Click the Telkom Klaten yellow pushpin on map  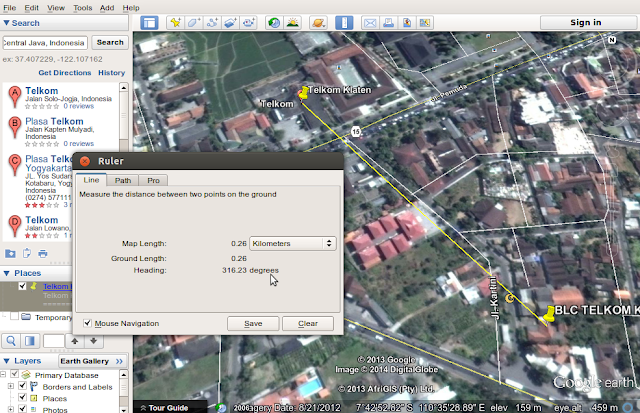click(303, 93)
